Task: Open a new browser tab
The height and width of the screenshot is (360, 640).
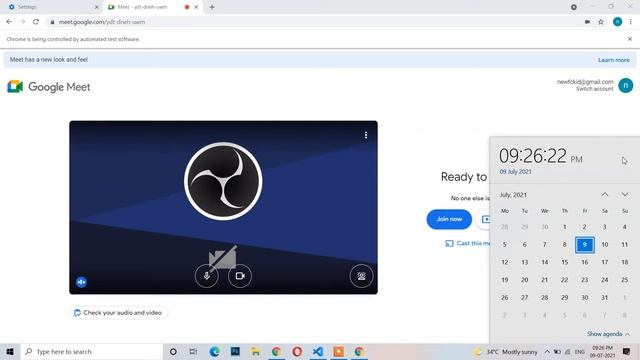Action: click(x=212, y=7)
